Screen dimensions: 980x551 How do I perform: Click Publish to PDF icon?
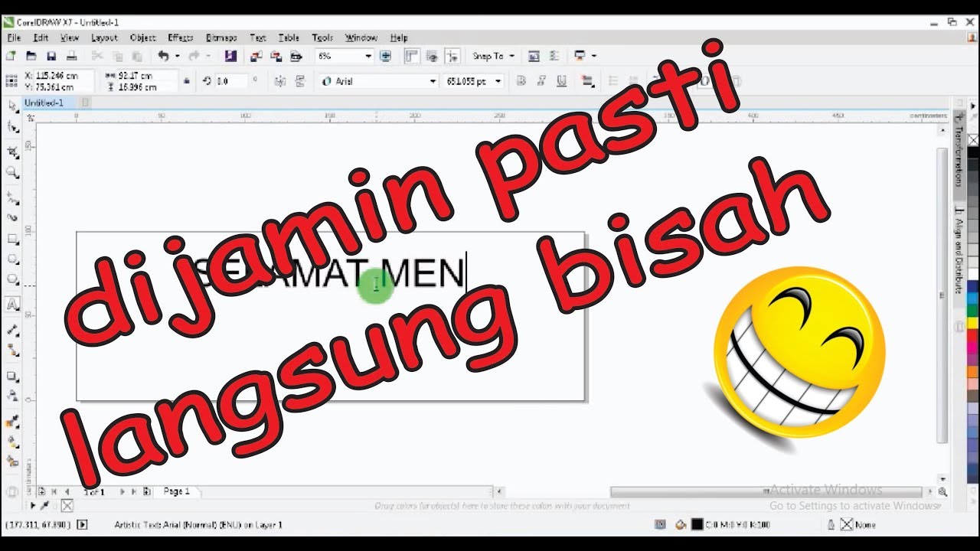296,56
